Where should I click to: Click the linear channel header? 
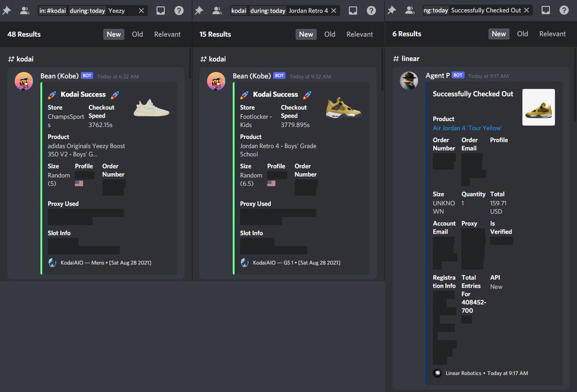pyautogui.click(x=406, y=59)
